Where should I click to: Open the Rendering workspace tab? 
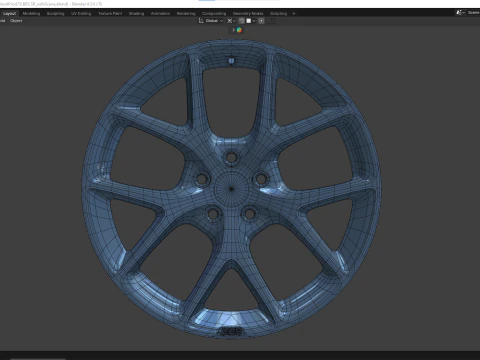[186, 13]
